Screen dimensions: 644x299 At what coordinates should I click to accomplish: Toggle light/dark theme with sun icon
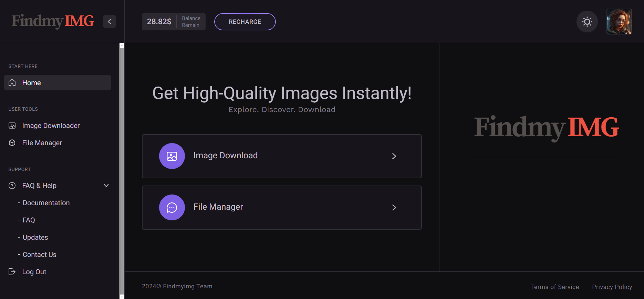click(587, 22)
